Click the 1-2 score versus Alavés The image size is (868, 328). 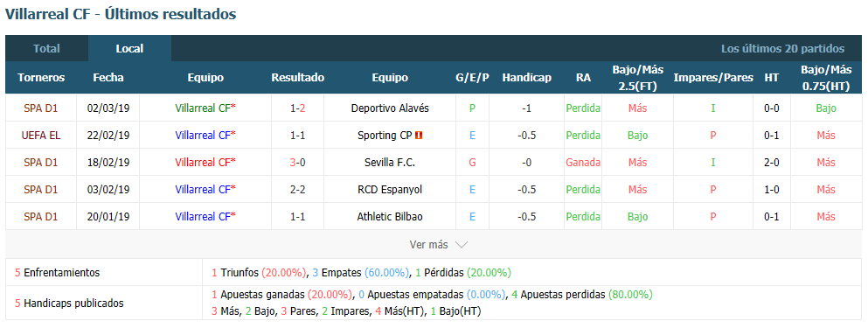click(x=297, y=108)
